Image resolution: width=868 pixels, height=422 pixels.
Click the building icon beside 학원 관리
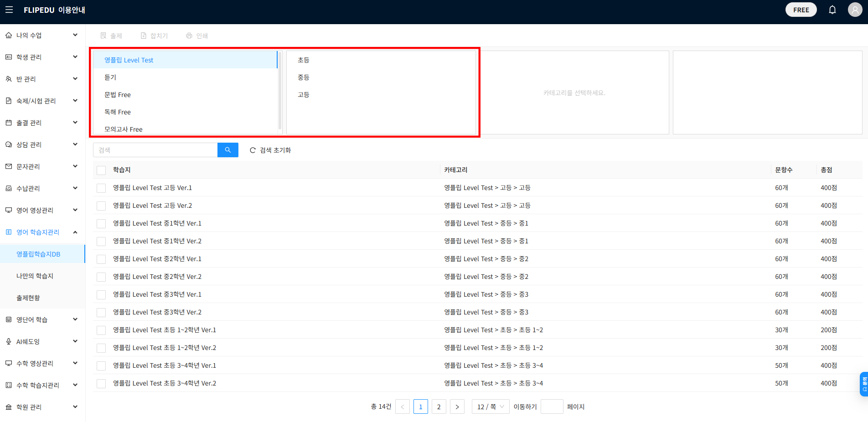pyautogui.click(x=9, y=407)
